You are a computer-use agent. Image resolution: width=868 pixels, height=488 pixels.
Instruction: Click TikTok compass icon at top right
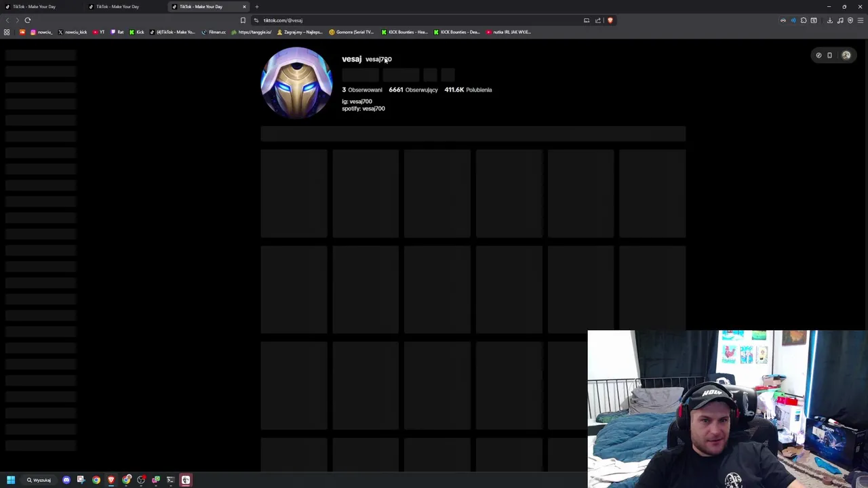818,56
